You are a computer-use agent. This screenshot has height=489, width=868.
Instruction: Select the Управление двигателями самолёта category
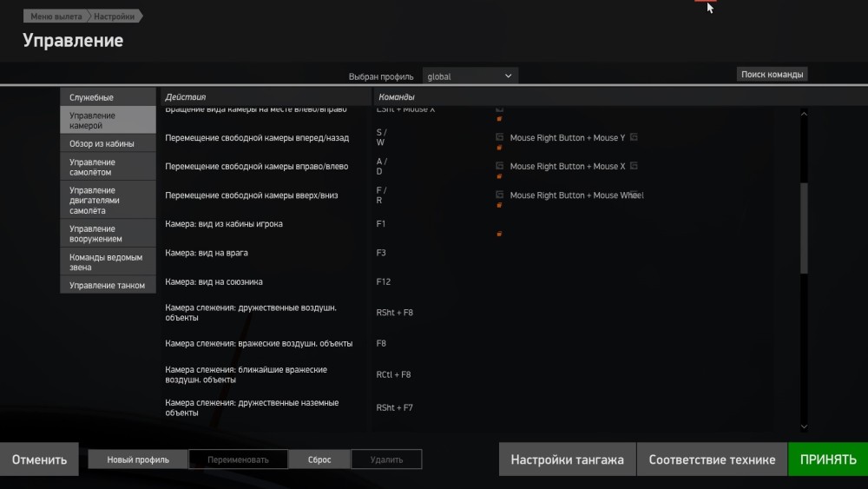[108, 200]
